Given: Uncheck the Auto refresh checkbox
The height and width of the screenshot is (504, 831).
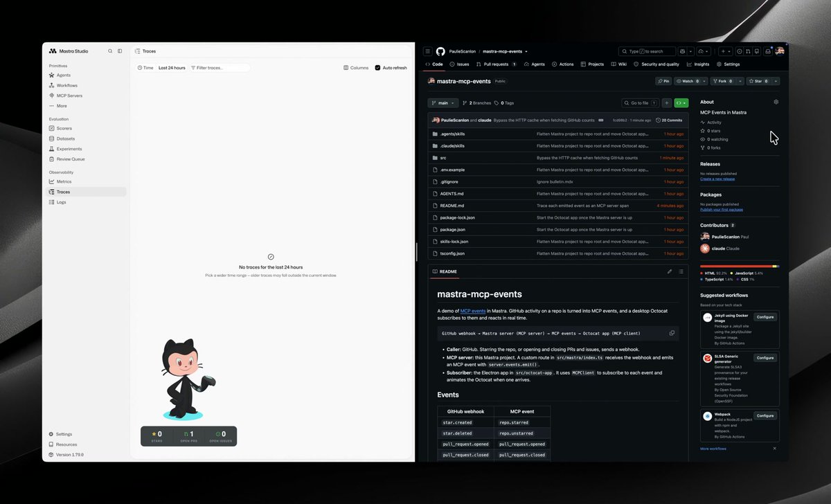Looking at the screenshot, I should (377, 68).
